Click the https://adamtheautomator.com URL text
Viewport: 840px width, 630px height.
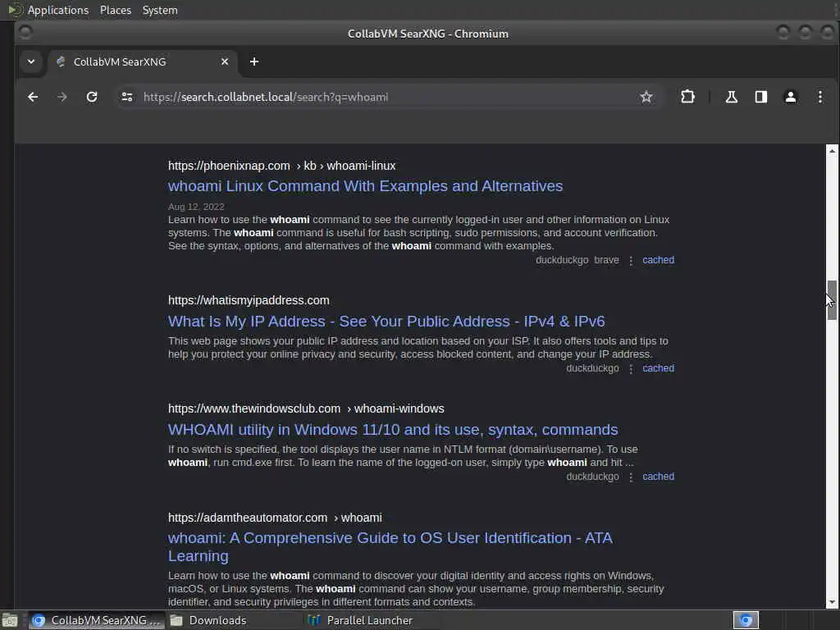[x=248, y=518]
